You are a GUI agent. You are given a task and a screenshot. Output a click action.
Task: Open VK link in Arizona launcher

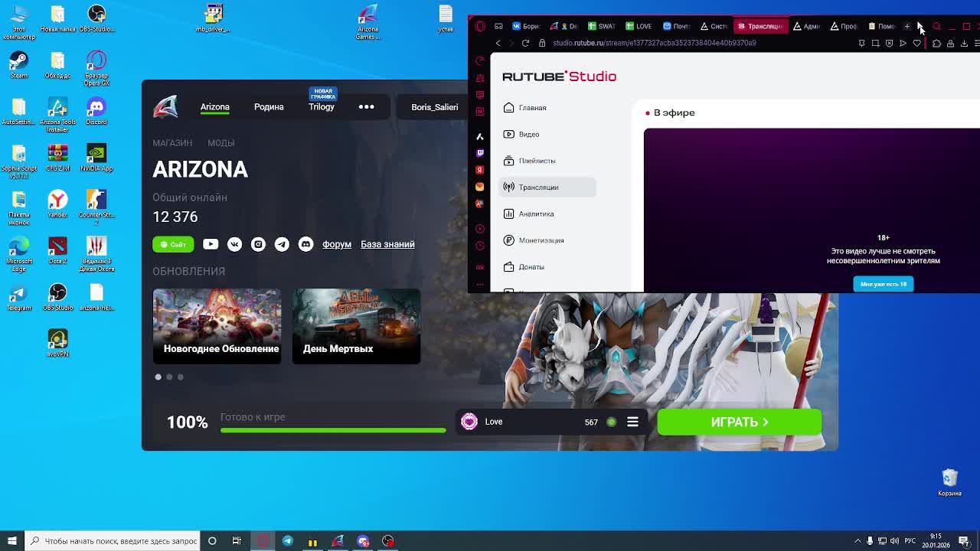(234, 244)
